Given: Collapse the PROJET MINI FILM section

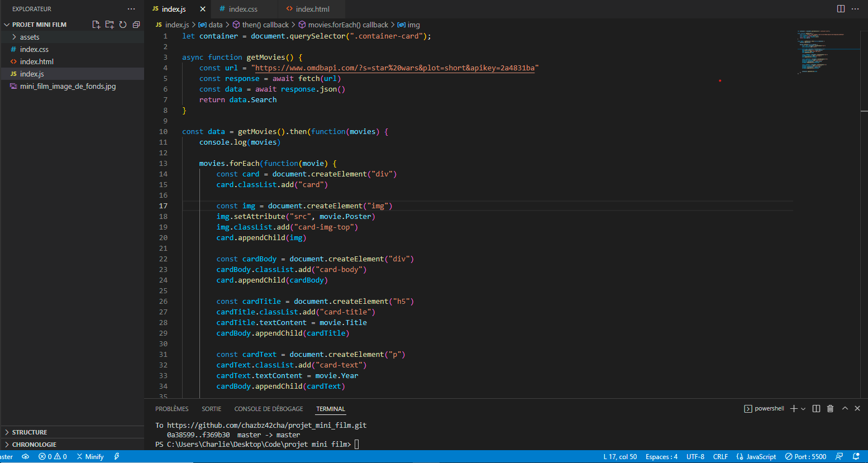Looking at the screenshot, I should 39,25.
